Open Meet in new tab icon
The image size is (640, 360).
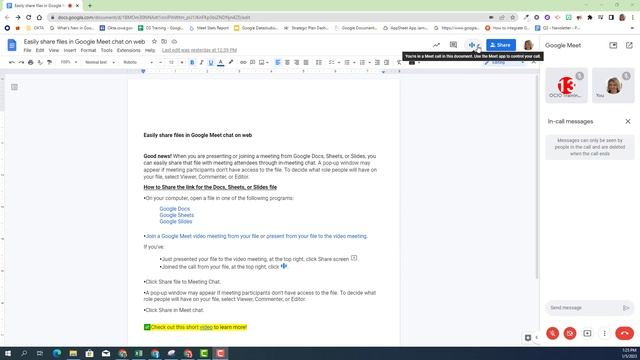[629, 45]
